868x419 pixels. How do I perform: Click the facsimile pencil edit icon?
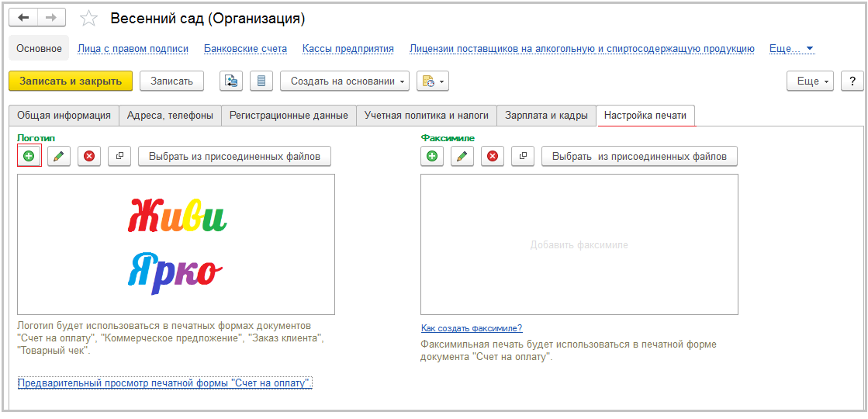tap(462, 156)
